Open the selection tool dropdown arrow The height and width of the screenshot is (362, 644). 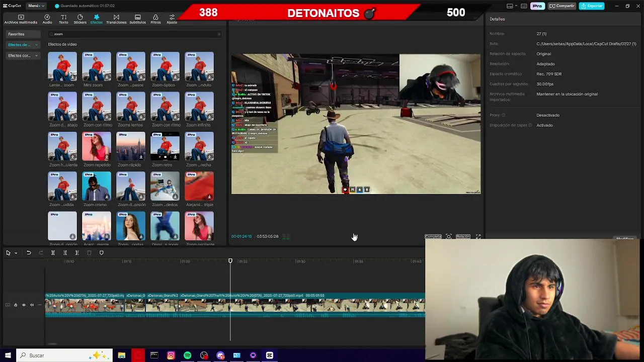tap(16, 253)
